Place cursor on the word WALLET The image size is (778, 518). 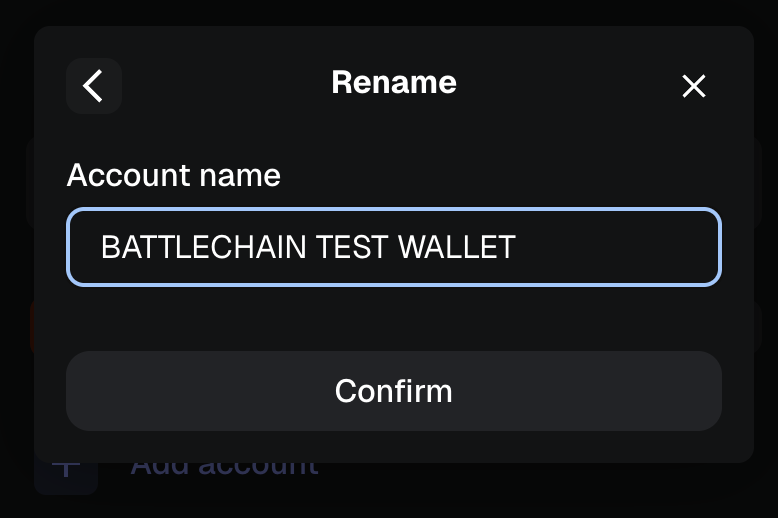coord(457,247)
